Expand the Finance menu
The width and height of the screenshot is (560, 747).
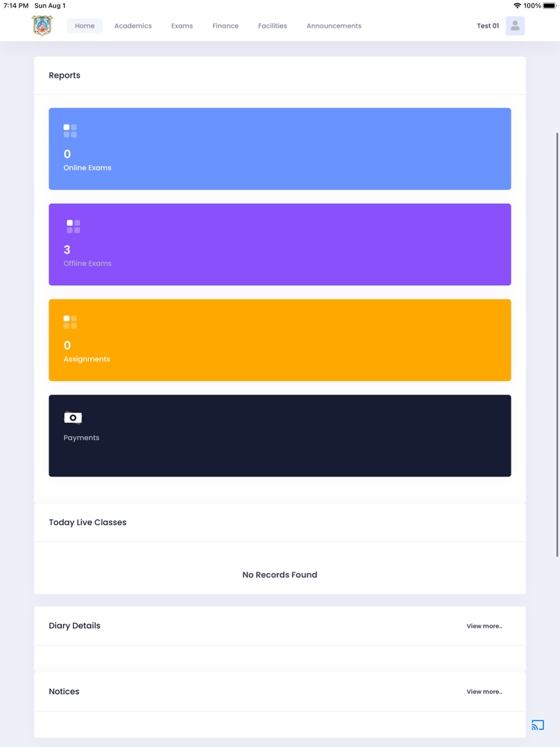click(x=225, y=25)
